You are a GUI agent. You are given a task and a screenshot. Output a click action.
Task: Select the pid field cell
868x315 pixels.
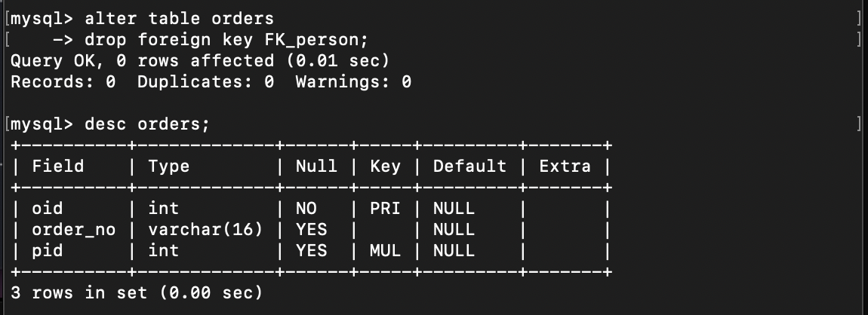(x=48, y=250)
